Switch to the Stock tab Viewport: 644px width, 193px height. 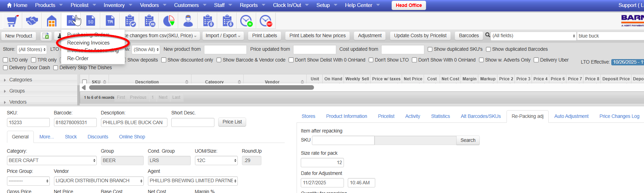(x=71, y=137)
